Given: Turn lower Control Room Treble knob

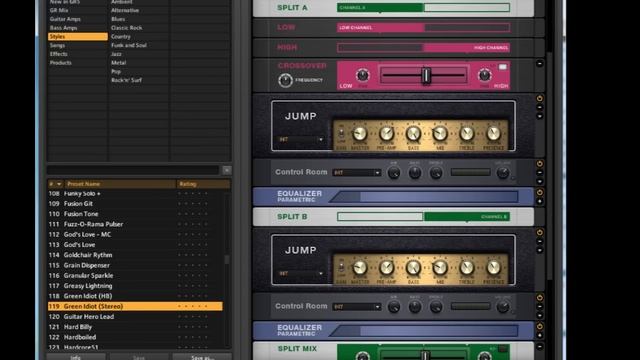Looking at the screenshot, I should 436,307.
